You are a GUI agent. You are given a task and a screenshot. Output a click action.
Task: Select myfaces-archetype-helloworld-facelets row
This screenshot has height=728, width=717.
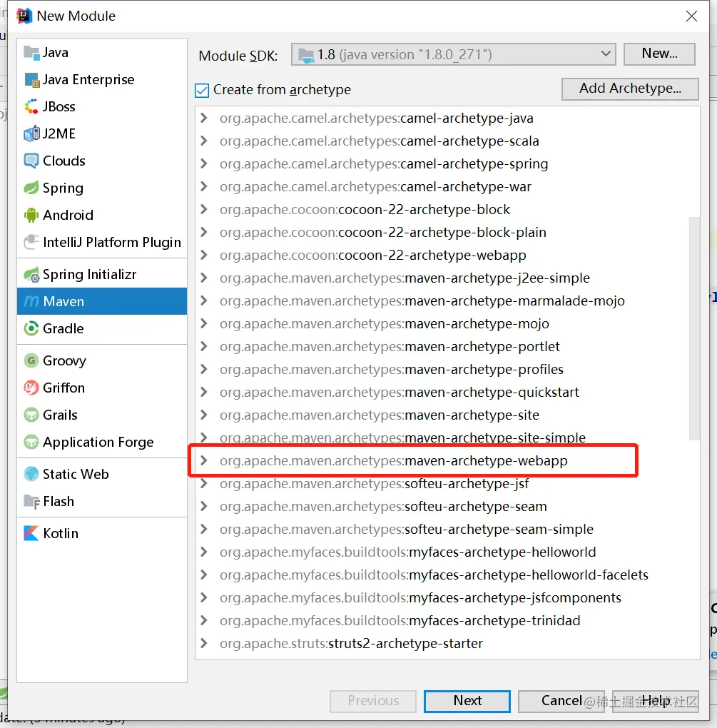pos(447,575)
